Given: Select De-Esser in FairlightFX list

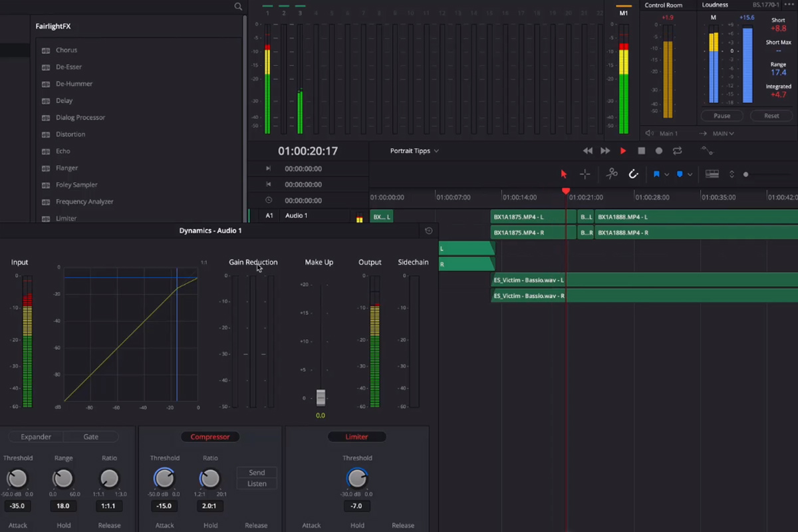Looking at the screenshot, I should [x=69, y=67].
